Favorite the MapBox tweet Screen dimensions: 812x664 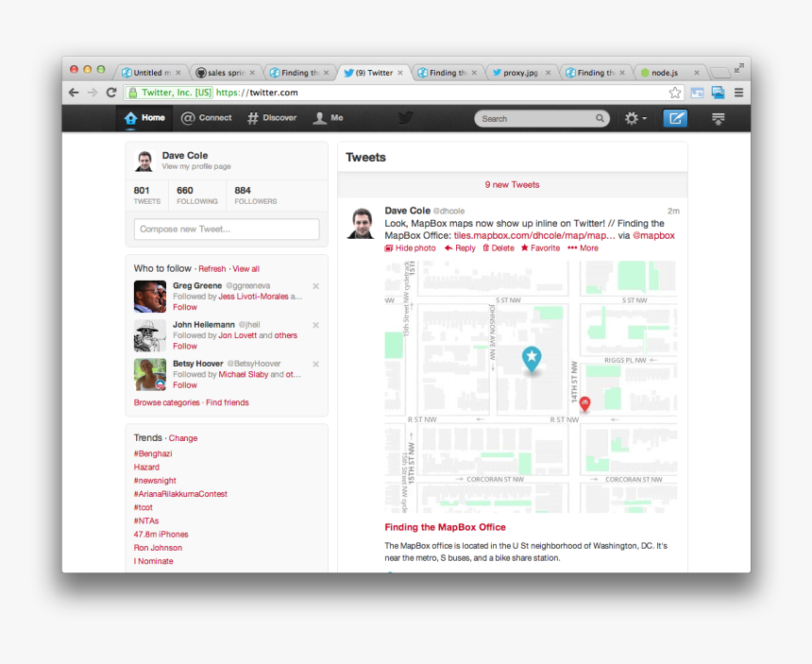[x=540, y=248]
